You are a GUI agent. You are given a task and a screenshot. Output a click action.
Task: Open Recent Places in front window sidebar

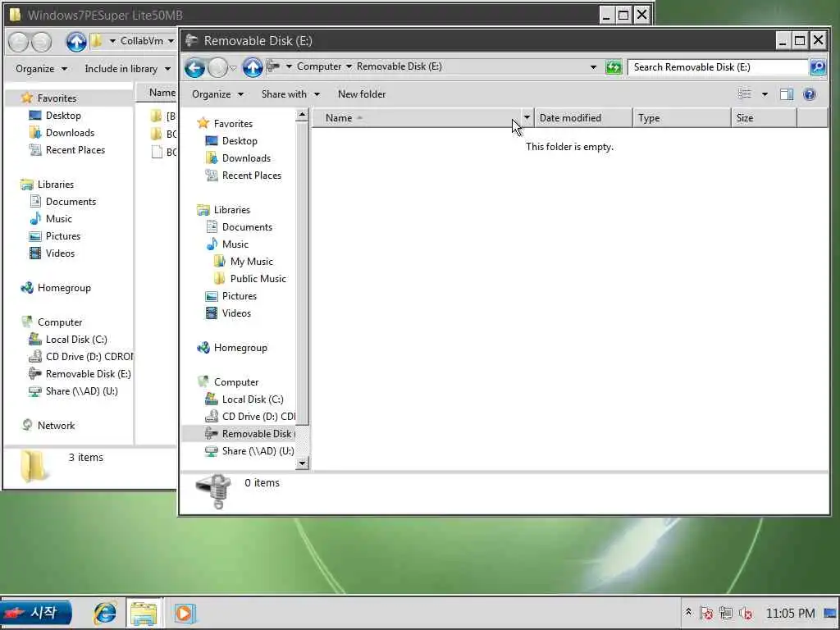[x=251, y=176]
